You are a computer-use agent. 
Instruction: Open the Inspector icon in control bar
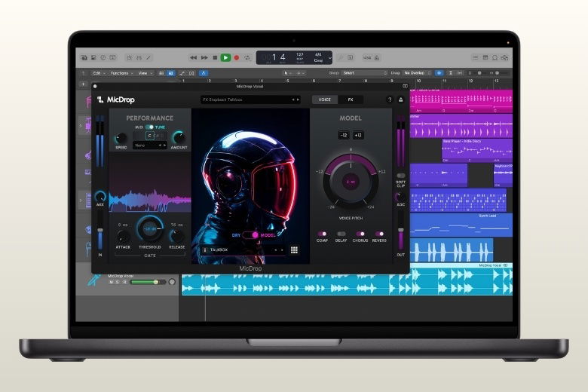(93, 58)
